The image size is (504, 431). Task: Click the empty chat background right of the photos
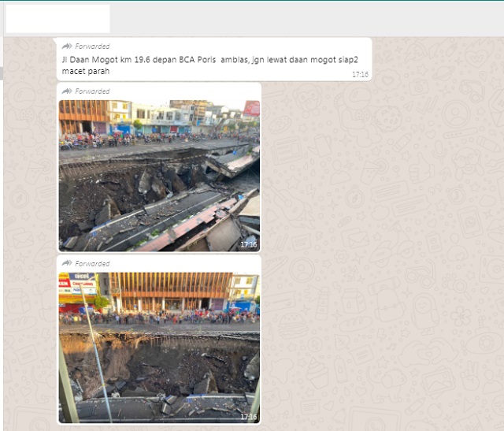tap(378, 236)
